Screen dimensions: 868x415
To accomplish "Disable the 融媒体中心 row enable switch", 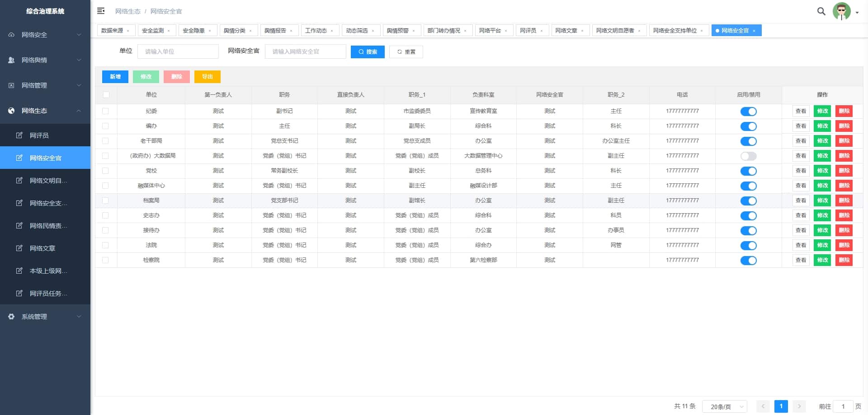I will [748, 186].
